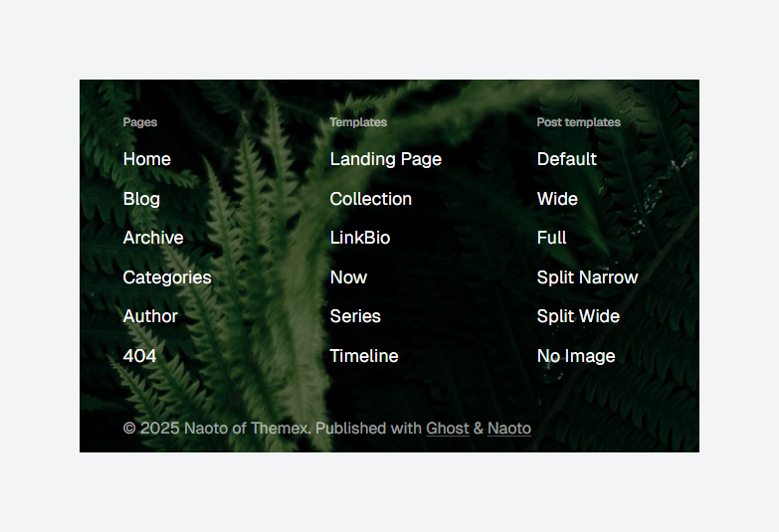Screen dimensions: 779x532
Task: Open the Archive link
Action: (x=153, y=238)
